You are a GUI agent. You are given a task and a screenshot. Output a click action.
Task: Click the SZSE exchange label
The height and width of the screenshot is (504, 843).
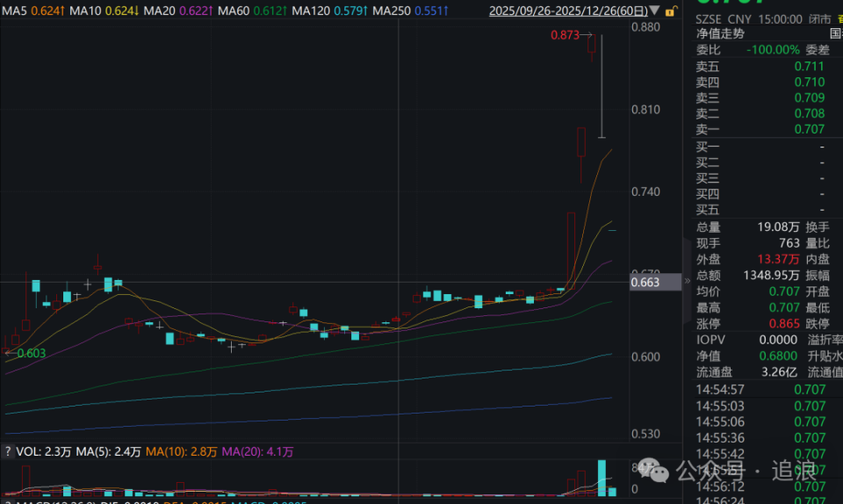point(709,18)
